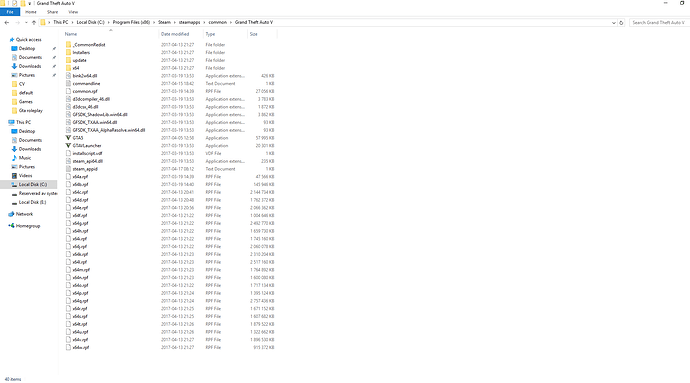The image size is (690, 383).
Task: Click 'This PC' in the address path
Action: point(61,22)
